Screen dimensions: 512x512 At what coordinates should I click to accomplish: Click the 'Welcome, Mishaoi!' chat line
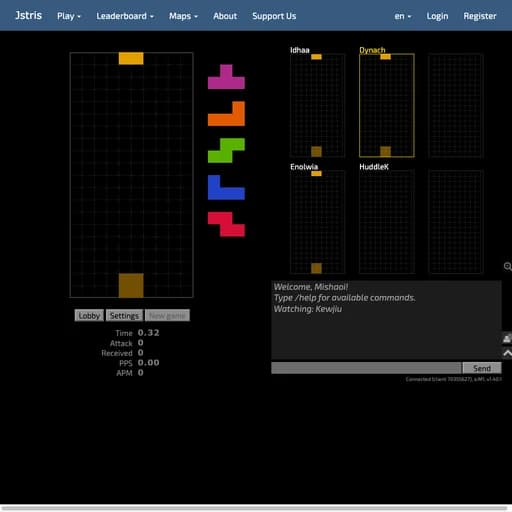pyautogui.click(x=311, y=287)
